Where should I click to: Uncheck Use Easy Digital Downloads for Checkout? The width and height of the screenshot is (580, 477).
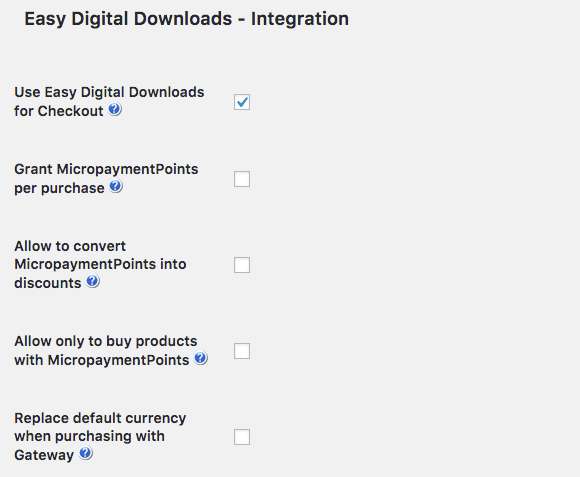click(242, 102)
